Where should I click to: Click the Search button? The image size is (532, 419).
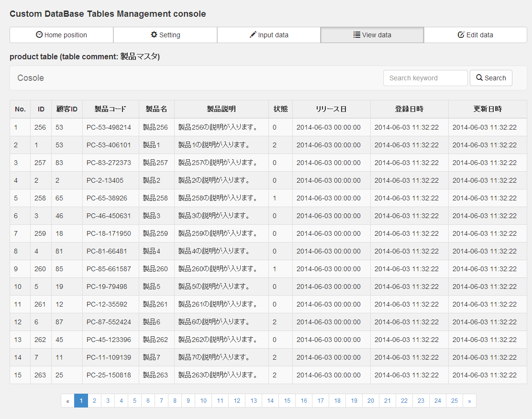pyautogui.click(x=491, y=77)
